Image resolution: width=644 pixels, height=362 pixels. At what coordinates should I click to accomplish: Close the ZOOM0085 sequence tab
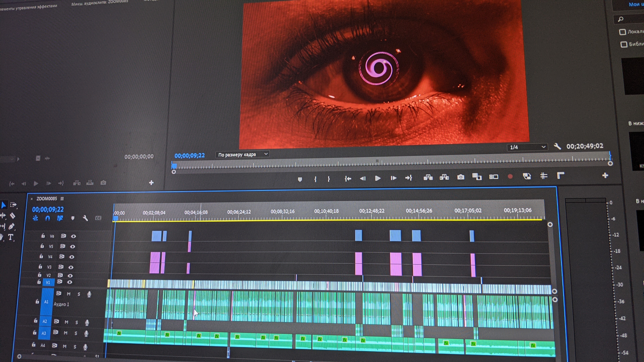(32, 199)
